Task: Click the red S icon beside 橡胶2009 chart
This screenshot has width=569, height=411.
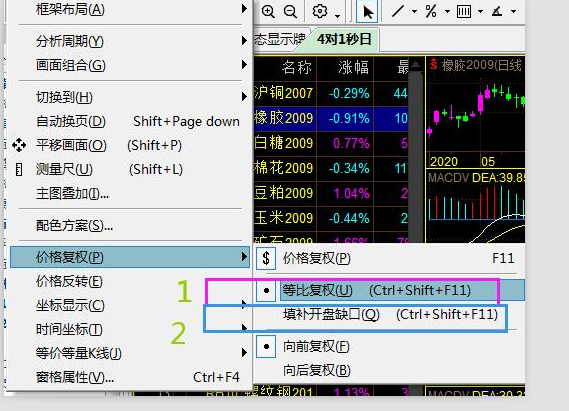Action: point(434,64)
